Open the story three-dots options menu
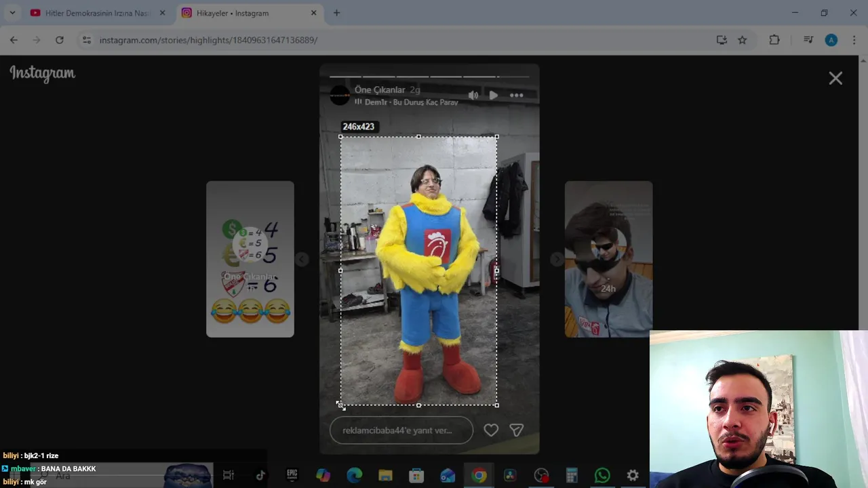Viewport: 868px width, 488px height. pos(517,96)
